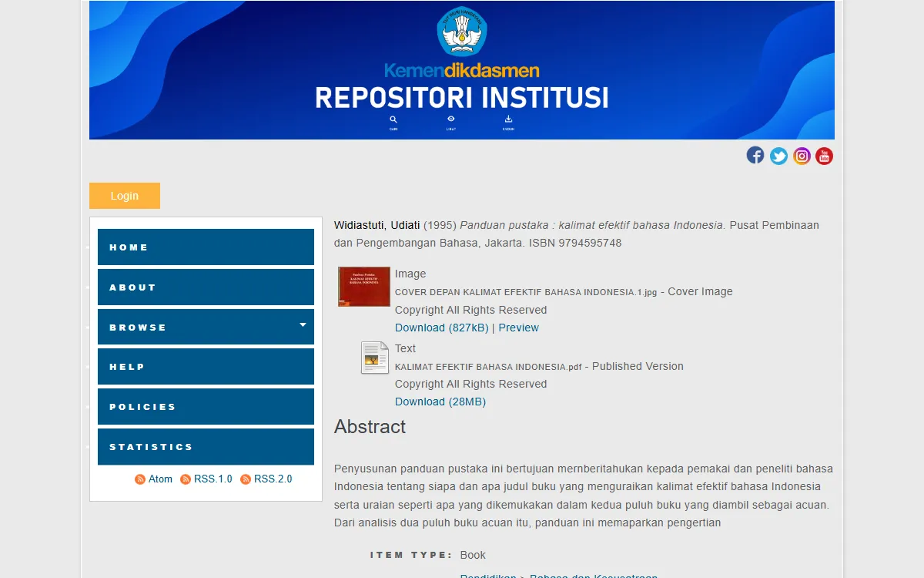Click "Copyright All Rights Reserved" under the PDF
Screen dimensions: 924x578
click(471, 384)
